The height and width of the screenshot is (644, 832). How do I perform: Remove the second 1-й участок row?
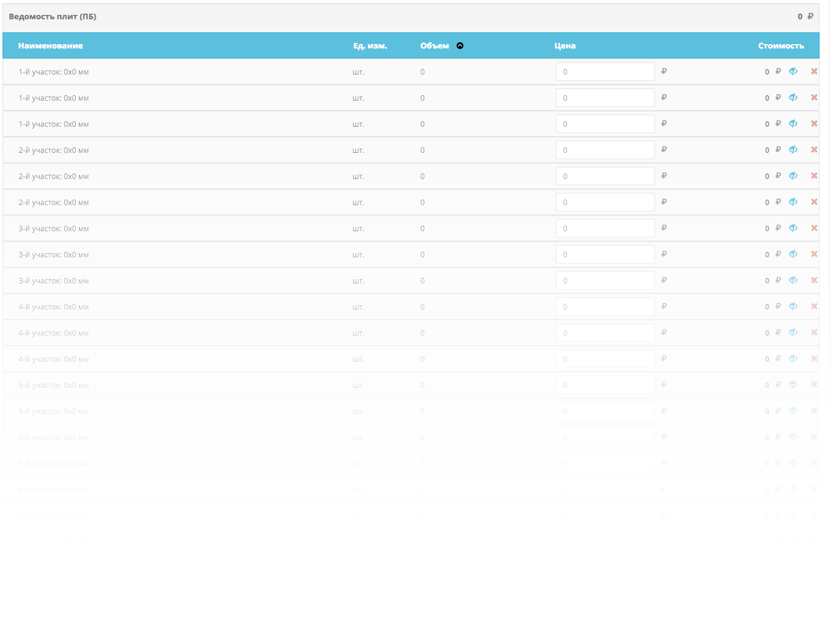(813, 98)
